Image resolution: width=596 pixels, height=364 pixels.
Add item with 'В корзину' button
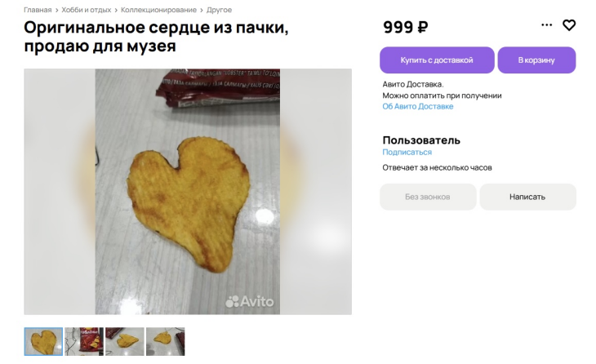click(x=536, y=60)
